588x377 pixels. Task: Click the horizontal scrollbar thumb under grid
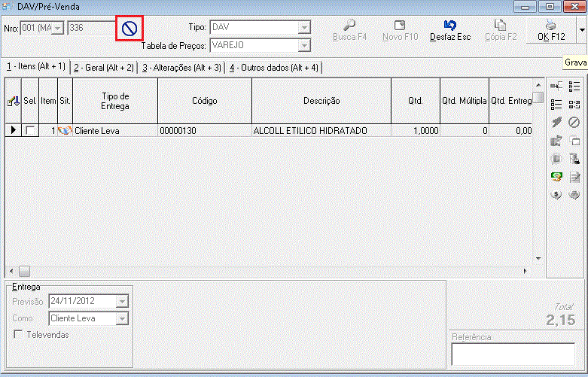pyautogui.click(x=24, y=270)
